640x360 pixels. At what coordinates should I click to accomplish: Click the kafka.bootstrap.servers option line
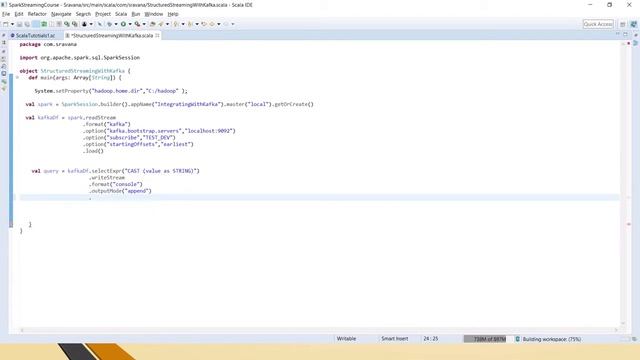tap(159, 131)
